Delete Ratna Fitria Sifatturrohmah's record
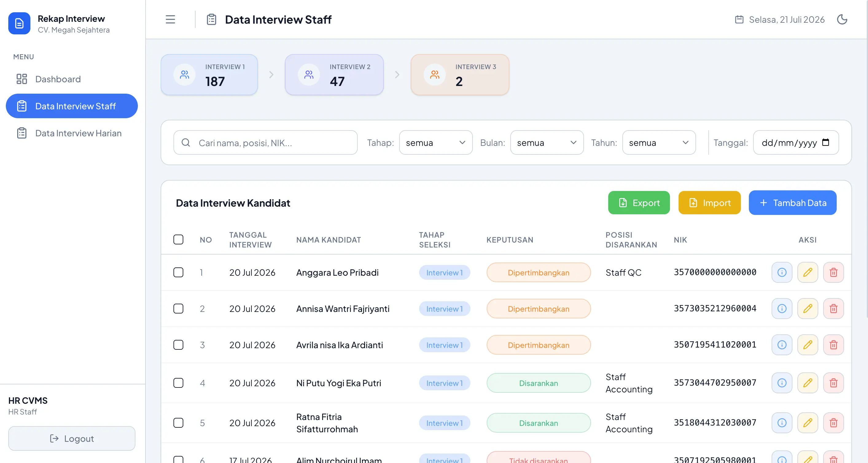Screen dimensions: 868x463 833,422
